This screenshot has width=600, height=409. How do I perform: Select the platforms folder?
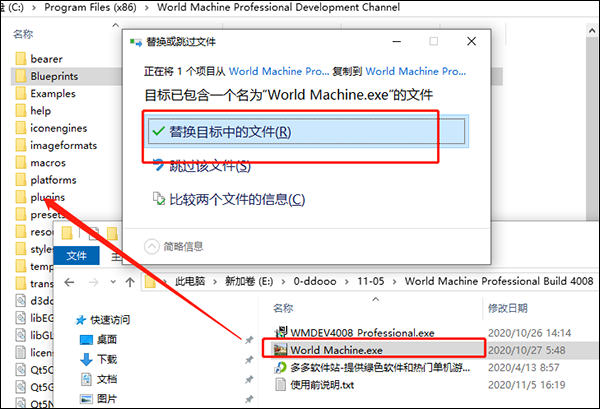pos(46,180)
